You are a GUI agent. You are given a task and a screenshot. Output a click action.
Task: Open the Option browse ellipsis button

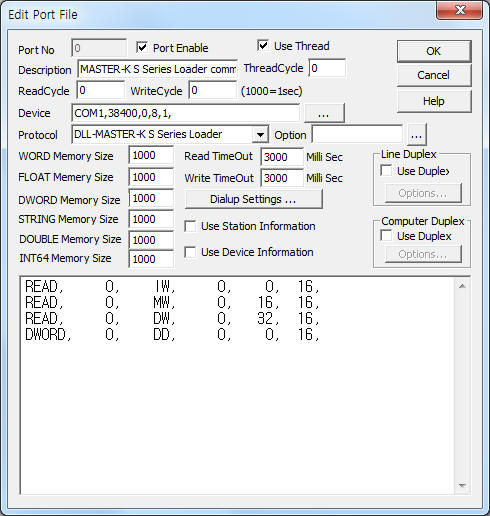coord(416,135)
